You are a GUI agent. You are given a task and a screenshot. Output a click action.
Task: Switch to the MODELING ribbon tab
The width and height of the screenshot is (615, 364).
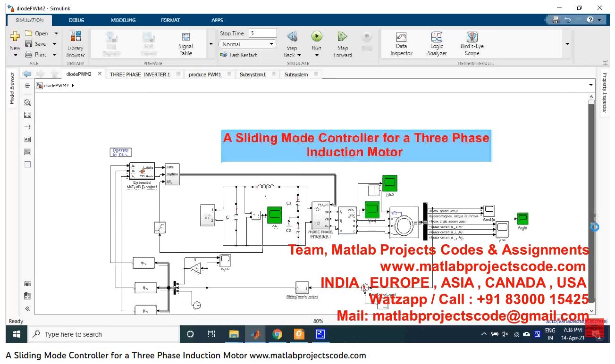pos(123,20)
